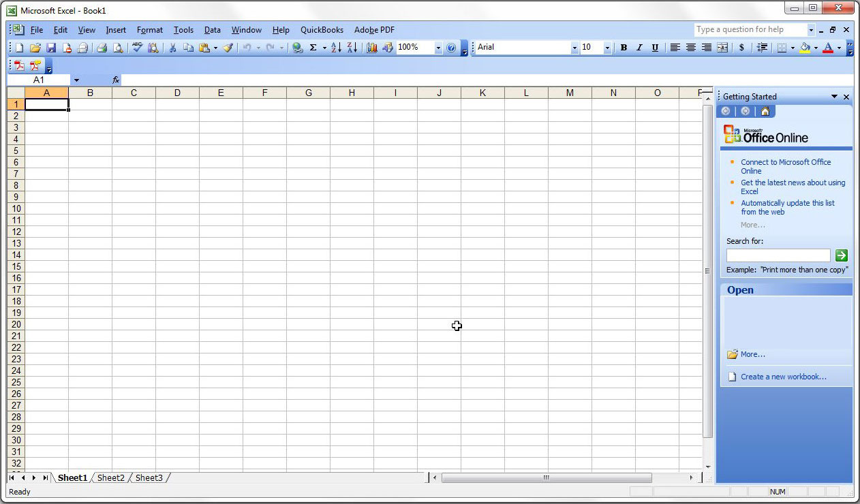
Task: Click the Format Painter brush
Action: coord(228,48)
